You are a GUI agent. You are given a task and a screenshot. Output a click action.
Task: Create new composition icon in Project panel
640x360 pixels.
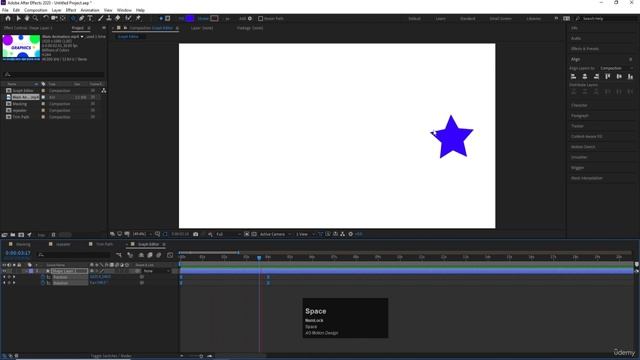tap(21, 235)
